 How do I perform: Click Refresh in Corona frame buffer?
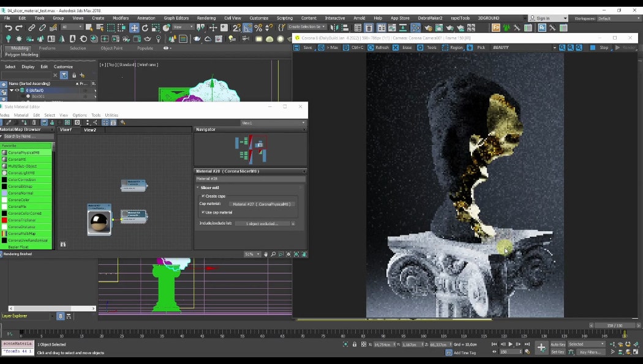(x=378, y=48)
